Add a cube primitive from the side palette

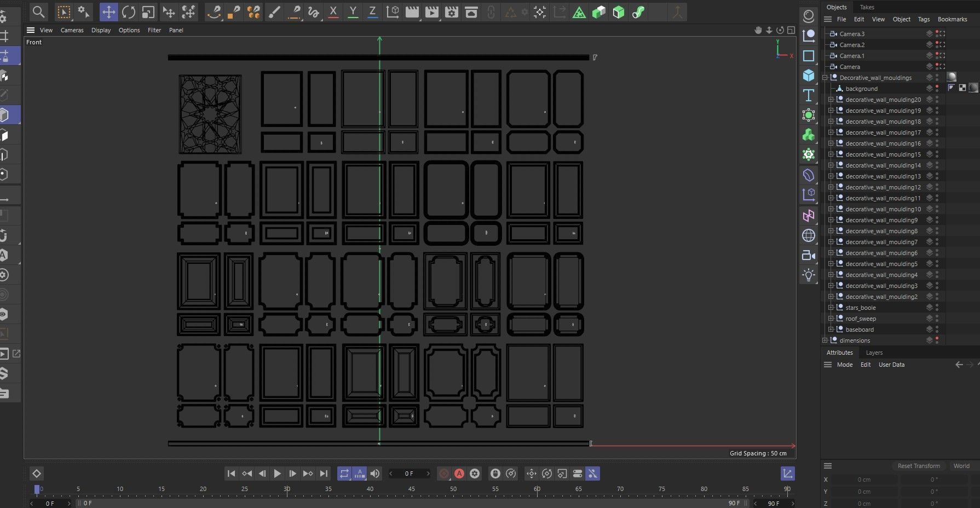809,75
